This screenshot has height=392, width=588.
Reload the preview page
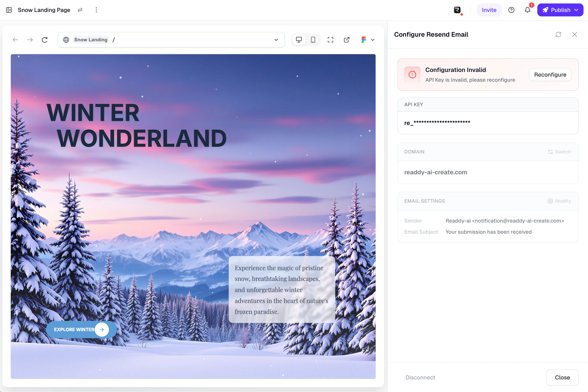click(x=45, y=40)
